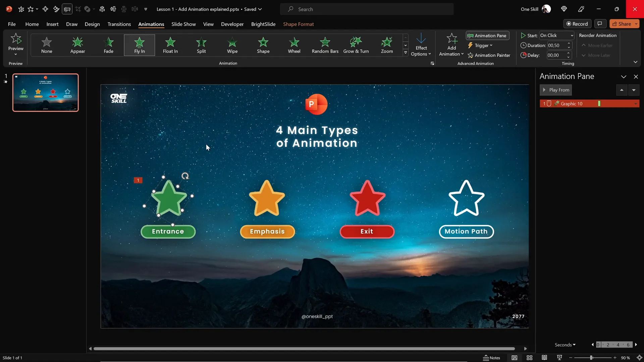The height and width of the screenshot is (362, 644).
Task: Fit slide to current window
Action: pyautogui.click(x=639, y=358)
